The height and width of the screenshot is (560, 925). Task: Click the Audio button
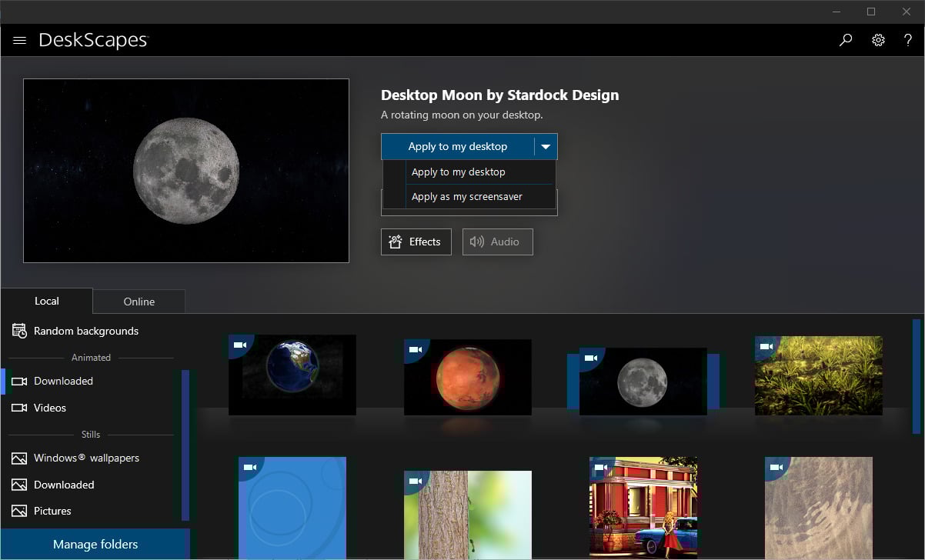click(498, 242)
